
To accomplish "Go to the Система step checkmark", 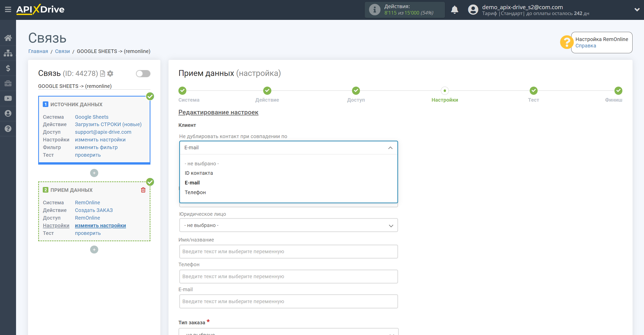I will pos(182,90).
